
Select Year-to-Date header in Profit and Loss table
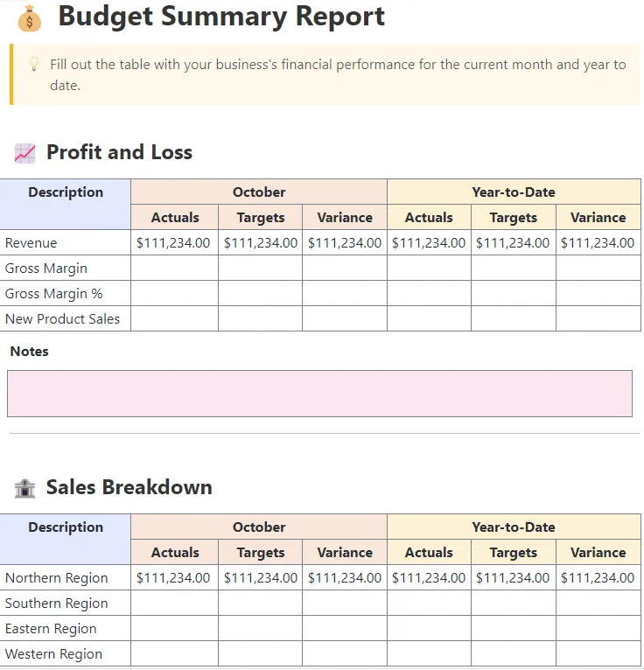pyautogui.click(x=514, y=192)
